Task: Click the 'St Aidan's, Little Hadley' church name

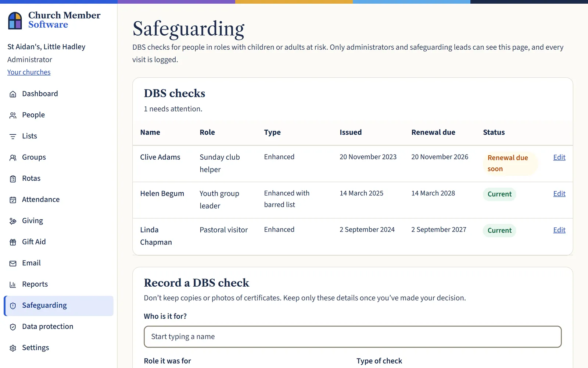Action: (46, 47)
